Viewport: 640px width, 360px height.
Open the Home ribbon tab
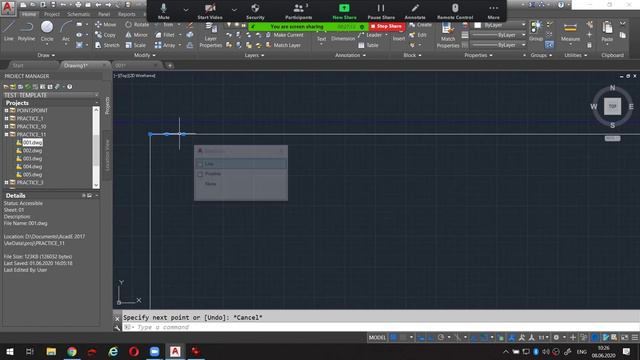click(29, 14)
